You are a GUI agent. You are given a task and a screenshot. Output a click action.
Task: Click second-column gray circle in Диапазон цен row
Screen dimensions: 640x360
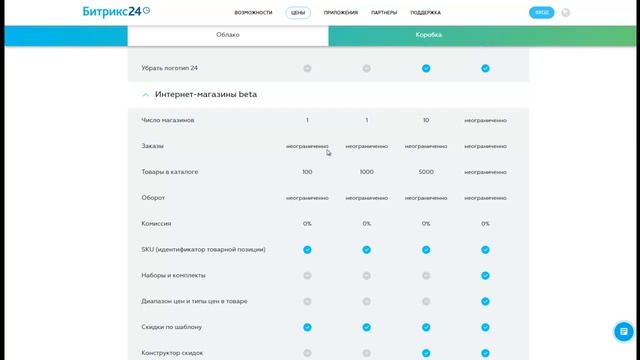tap(367, 301)
